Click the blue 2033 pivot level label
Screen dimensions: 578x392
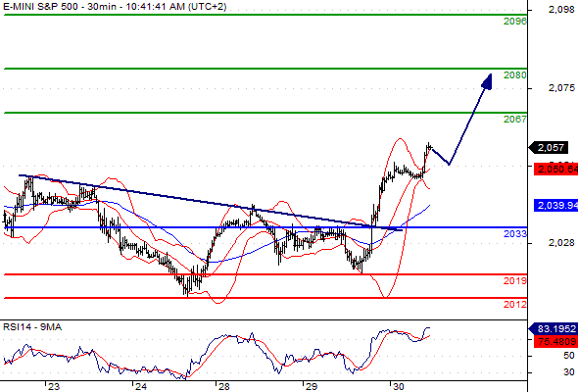coord(515,234)
